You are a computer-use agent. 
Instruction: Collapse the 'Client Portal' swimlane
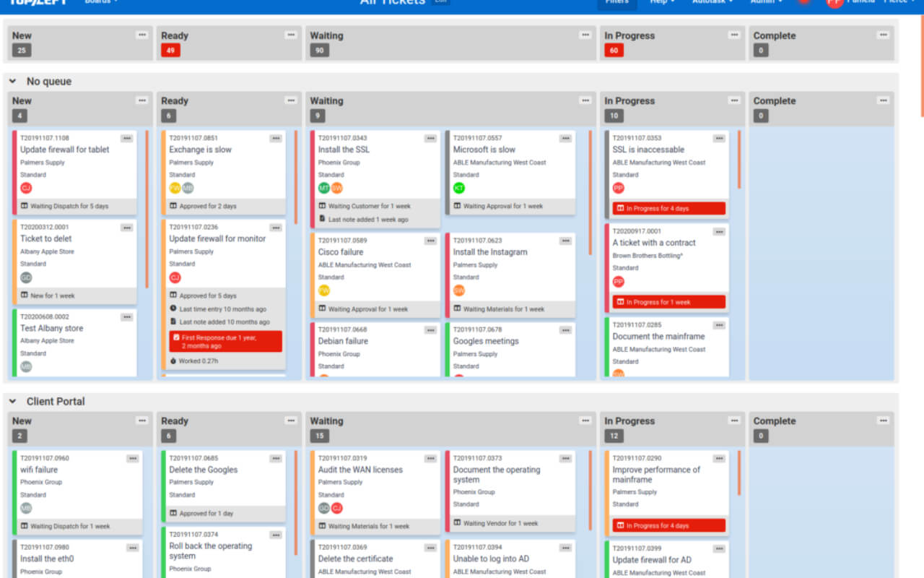click(13, 401)
